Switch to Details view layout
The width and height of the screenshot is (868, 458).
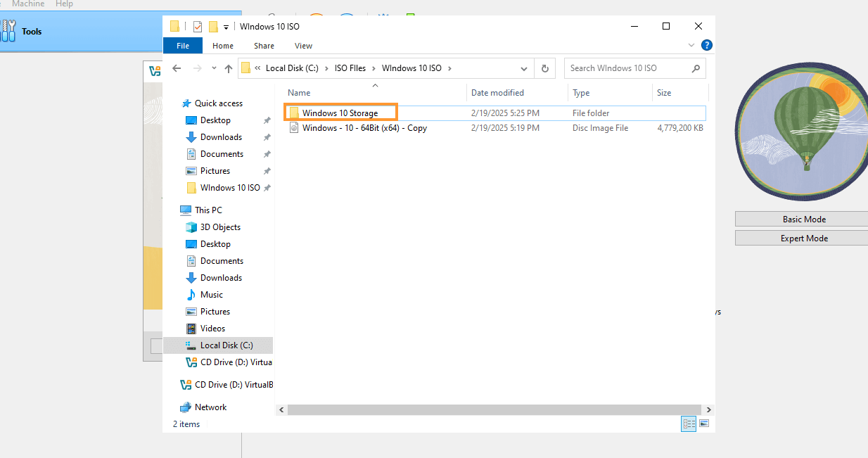pos(689,424)
